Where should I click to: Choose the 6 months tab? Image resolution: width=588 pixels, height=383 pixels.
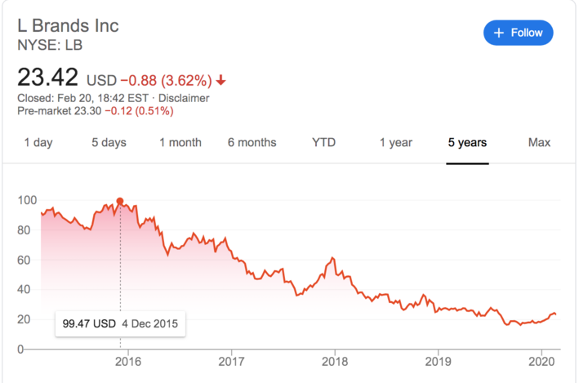(252, 143)
